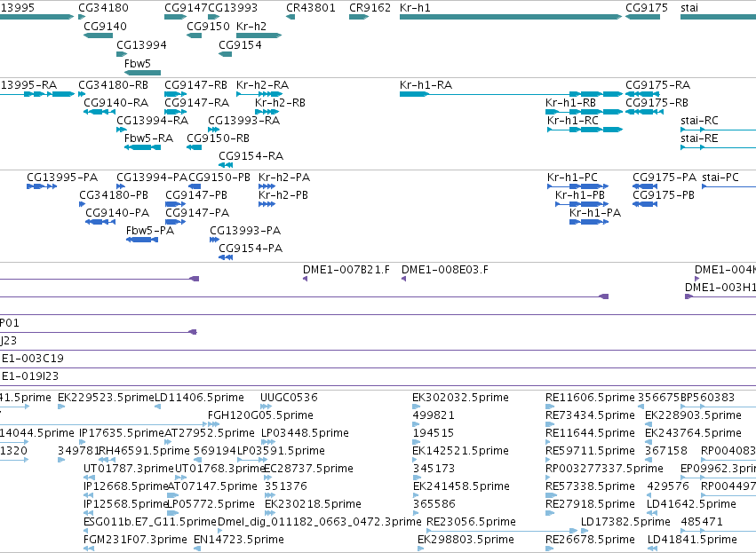
Task: Select the stai gene label
Action: [x=689, y=8]
